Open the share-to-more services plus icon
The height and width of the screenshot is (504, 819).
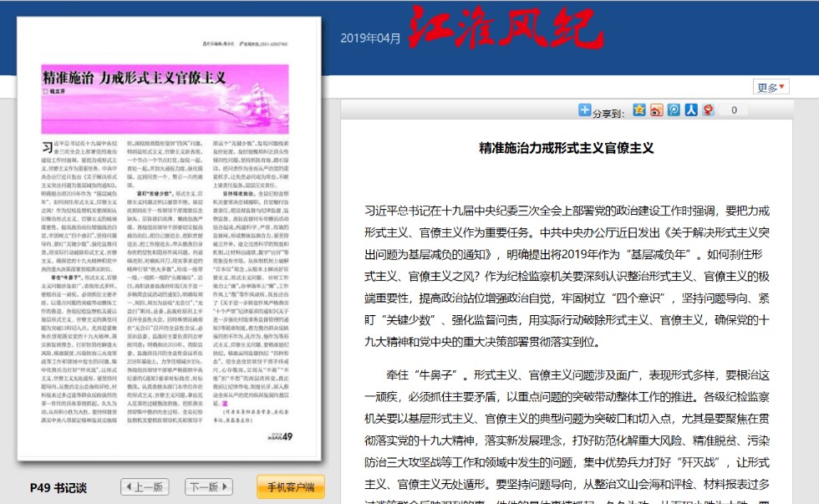(584, 109)
